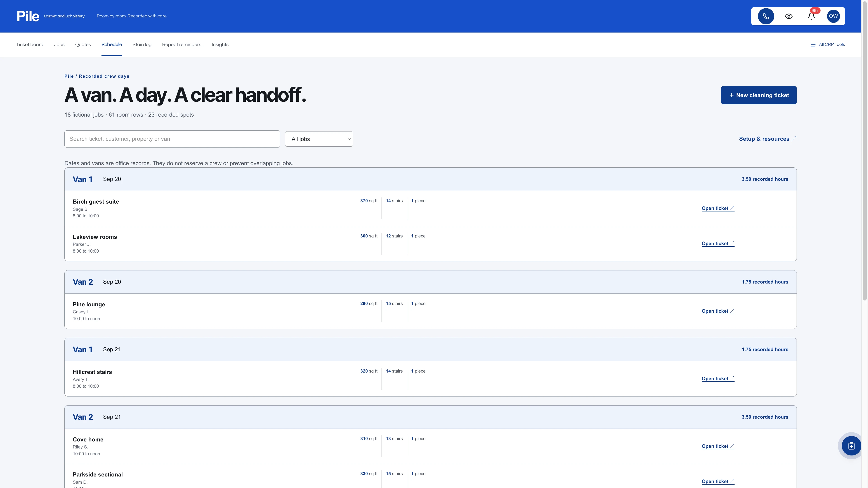Image resolution: width=868 pixels, height=488 pixels.
Task: Open the Quotes tab
Action: pos(83,45)
